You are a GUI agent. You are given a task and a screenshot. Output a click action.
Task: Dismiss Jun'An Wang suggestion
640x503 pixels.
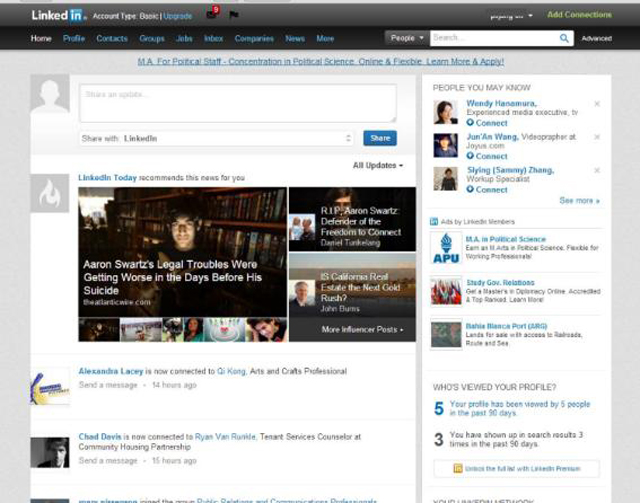pos(597,137)
